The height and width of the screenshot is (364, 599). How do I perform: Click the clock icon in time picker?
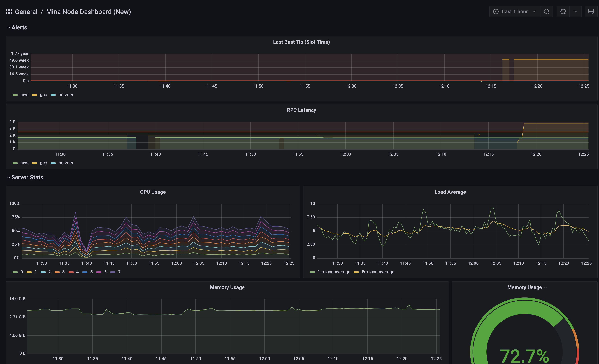(x=496, y=11)
